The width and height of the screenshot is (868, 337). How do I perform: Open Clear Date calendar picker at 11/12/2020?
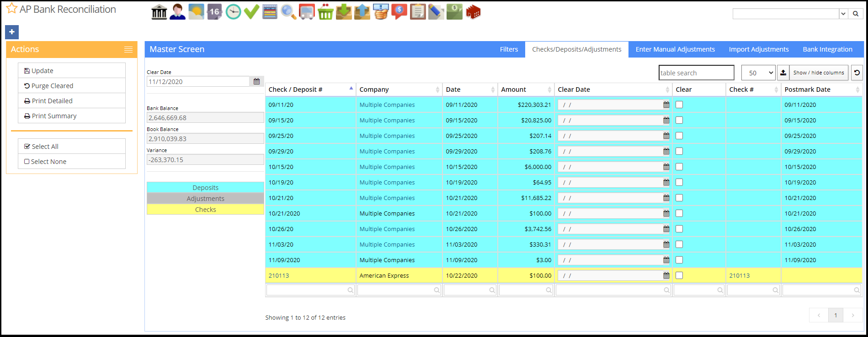coord(256,81)
